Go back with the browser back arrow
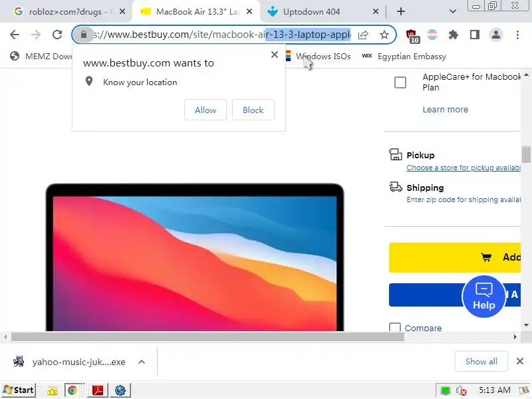The height and width of the screenshot is (399, 532). [15, 35]
